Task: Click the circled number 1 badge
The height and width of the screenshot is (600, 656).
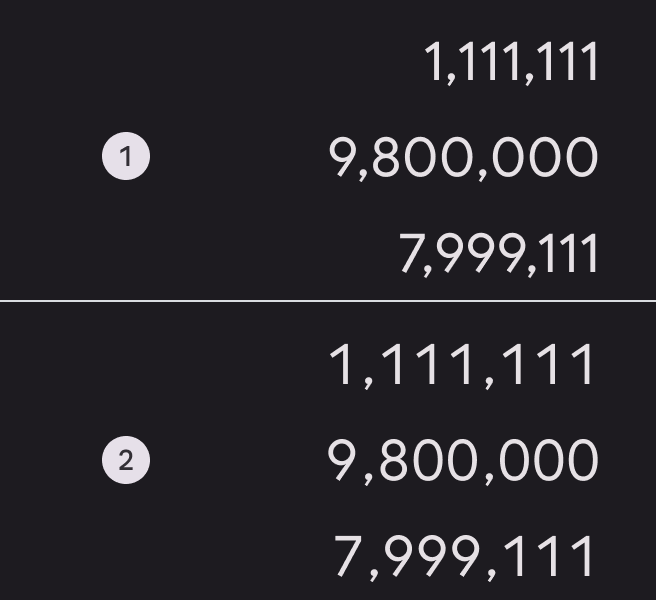Action: pyautogui.click(x=126, y=158)
